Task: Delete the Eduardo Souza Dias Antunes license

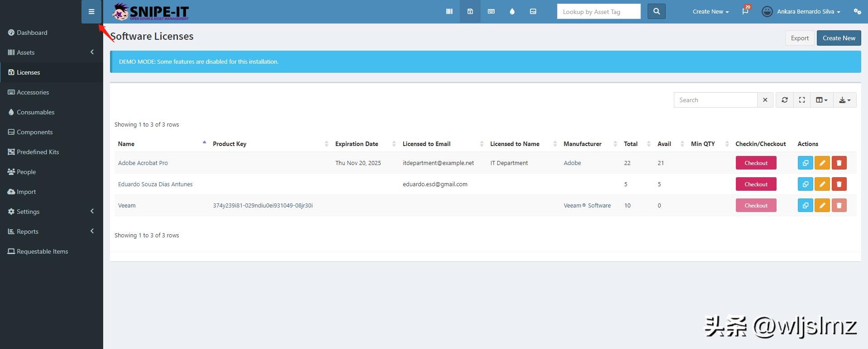Action: pos(839,184)
